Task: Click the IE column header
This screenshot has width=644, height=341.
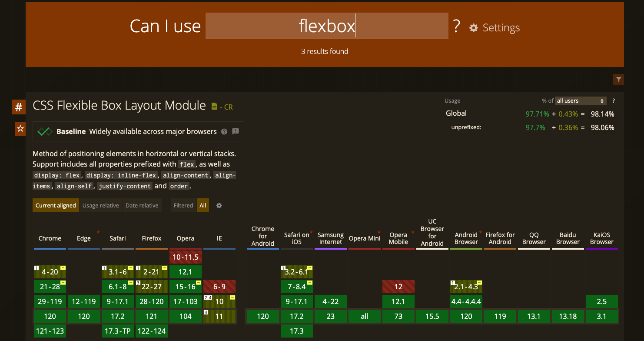Action: [219, 238]
